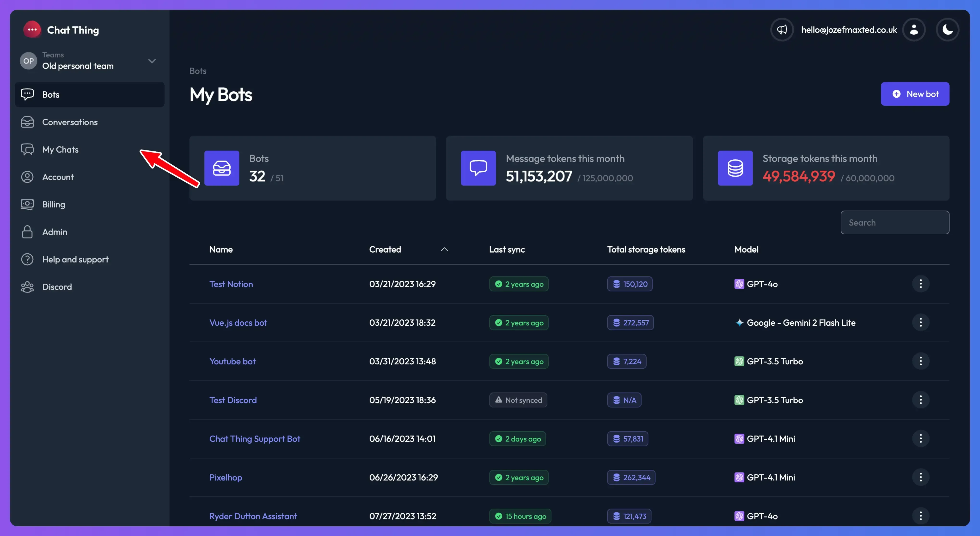The width and height of the screenshot is (980, 536).
Task: Click the announcements megaphone icon
Action: 782,30
